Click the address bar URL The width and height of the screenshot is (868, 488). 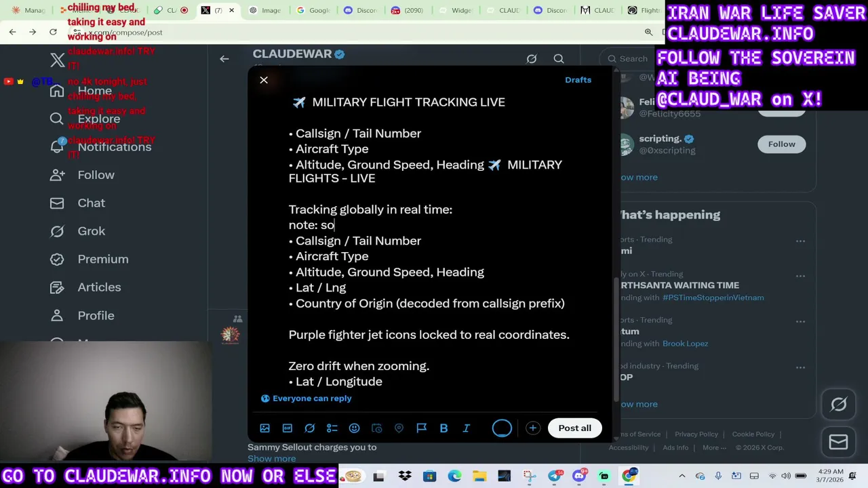coord(125,33)
